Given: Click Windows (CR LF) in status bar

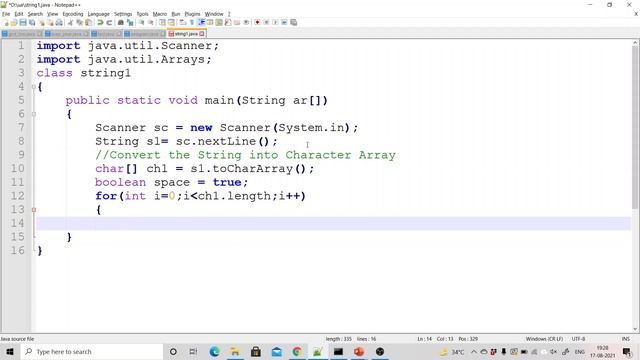Looking at the screenshot, I should pyautogui.click(x=544, y=339).
